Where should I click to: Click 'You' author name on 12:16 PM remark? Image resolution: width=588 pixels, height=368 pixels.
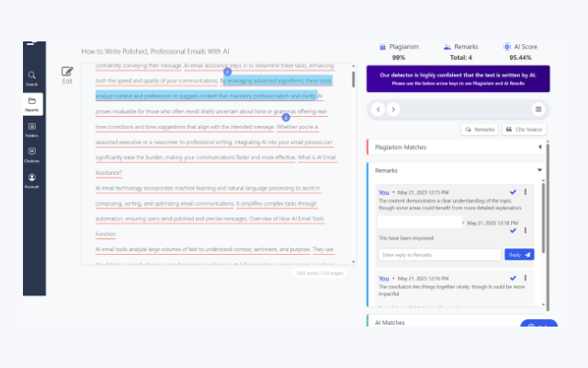(384, 278)
